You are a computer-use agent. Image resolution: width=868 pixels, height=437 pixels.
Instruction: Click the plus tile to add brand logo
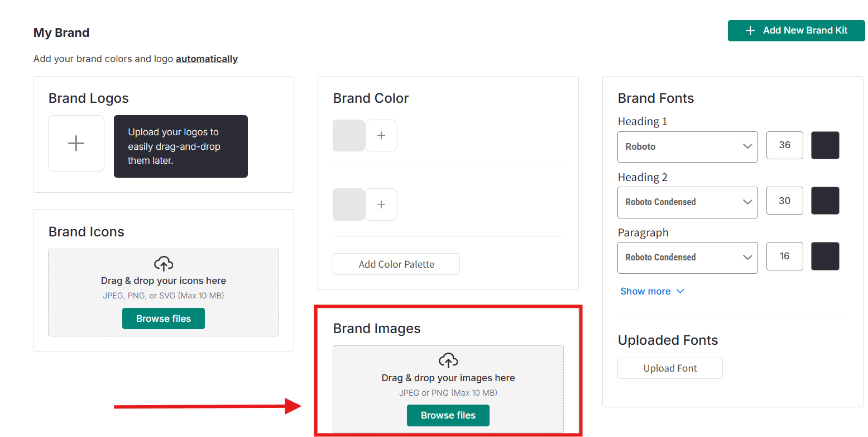[76, 144]
